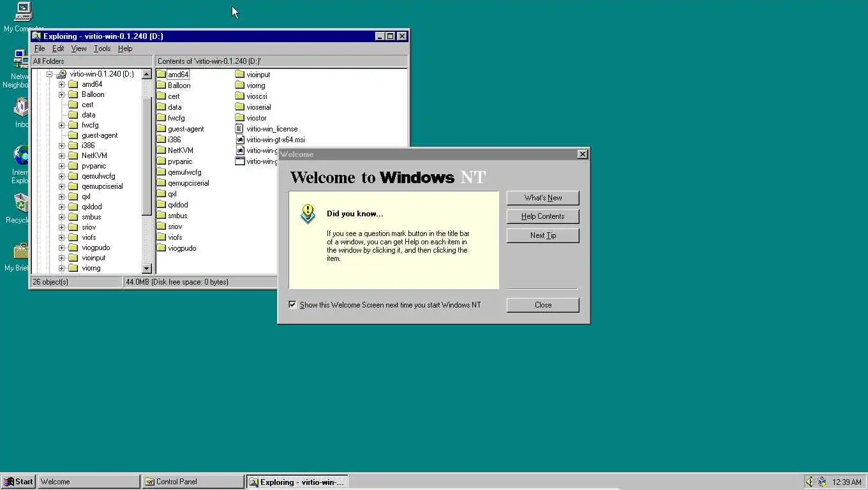The height and width of the screenshot is (490, 868).
Task: Click the What's New button
Action: (x=543, y=198)
